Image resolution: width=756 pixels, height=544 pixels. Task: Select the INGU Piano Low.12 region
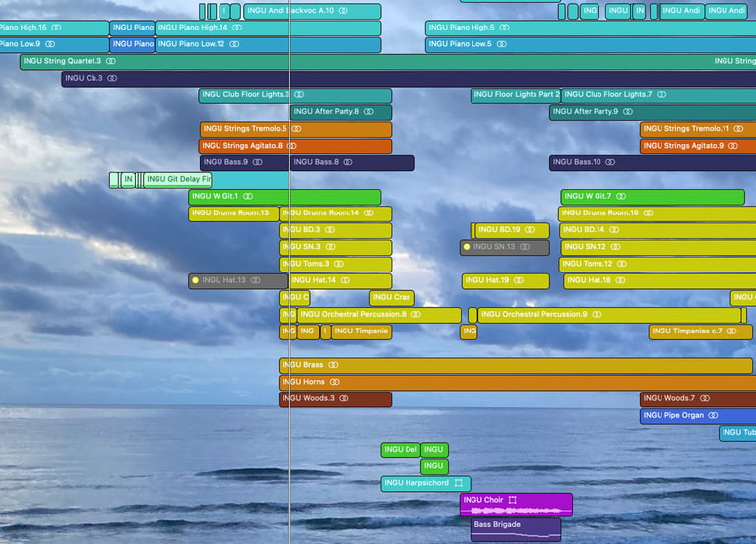pos(268,44)
